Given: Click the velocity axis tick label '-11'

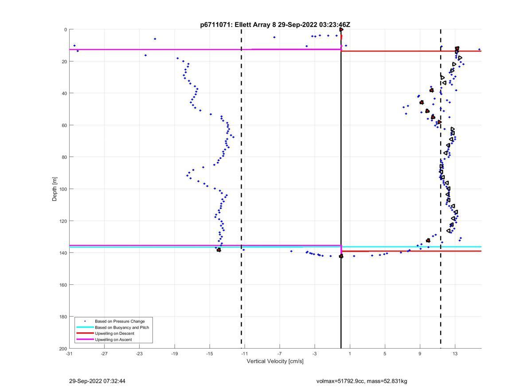Looking at the screenshot, I should tap(244, 353).
